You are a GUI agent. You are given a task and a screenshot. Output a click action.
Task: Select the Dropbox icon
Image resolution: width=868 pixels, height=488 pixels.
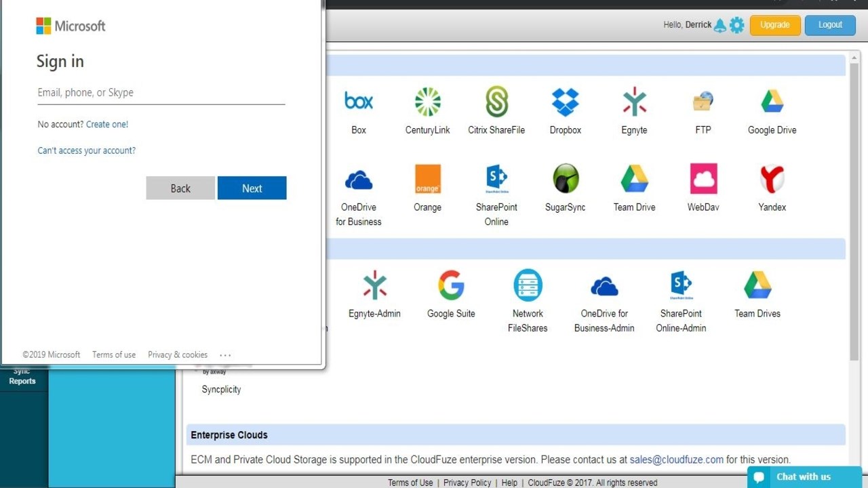coord(565,102)
